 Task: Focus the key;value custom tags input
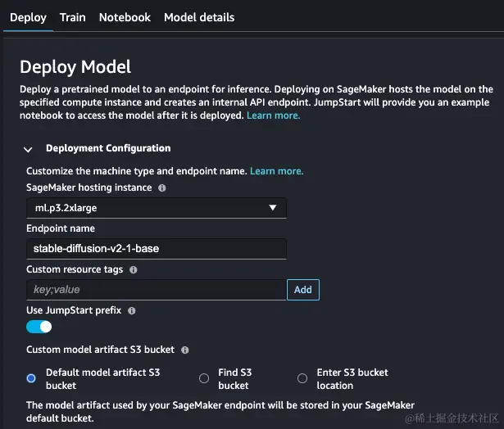156,289
